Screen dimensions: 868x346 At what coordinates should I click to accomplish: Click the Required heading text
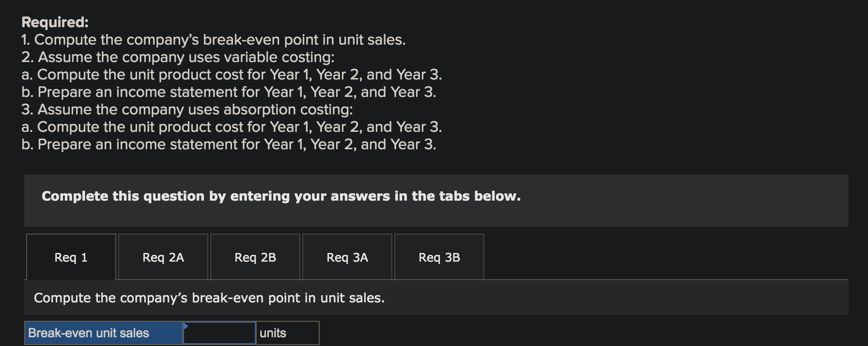[55, 22]
